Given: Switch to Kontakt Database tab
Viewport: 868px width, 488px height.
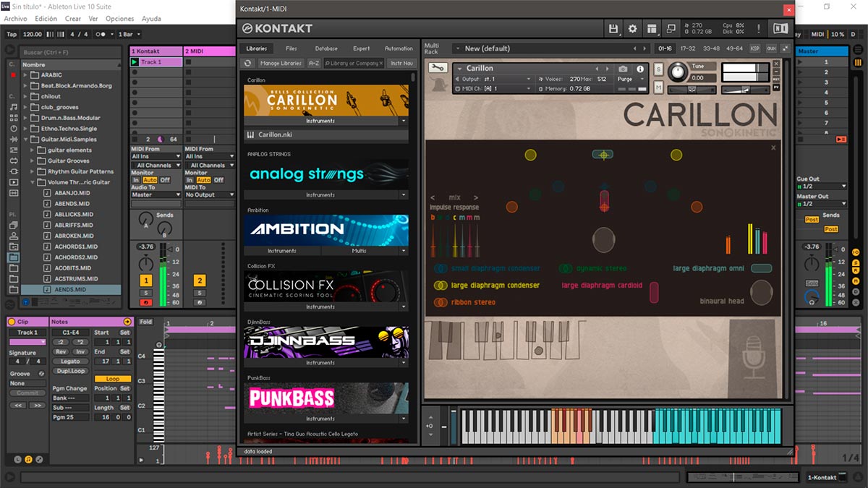Looking at the screenshot, I should (x=326, y=48).
